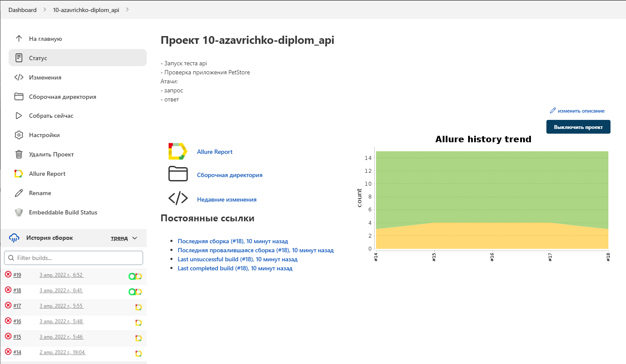This screenshot has height=364, width=626.
Task: Open 'Настройки' in the sidebar
Action: point(77,135)
